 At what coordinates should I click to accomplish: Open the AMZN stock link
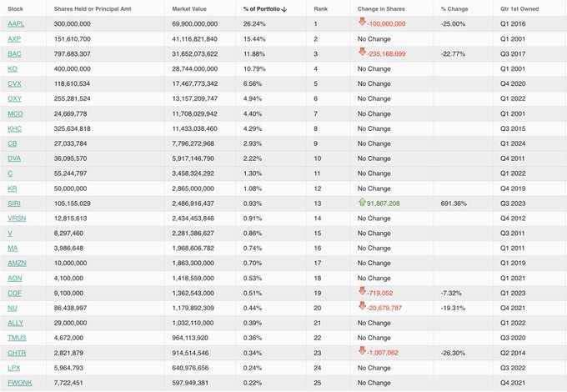coord(17,263)
